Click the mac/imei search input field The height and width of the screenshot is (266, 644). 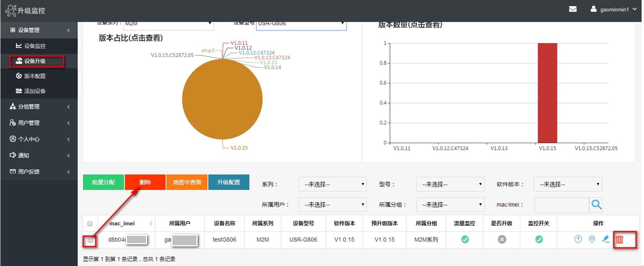point(561,205)
